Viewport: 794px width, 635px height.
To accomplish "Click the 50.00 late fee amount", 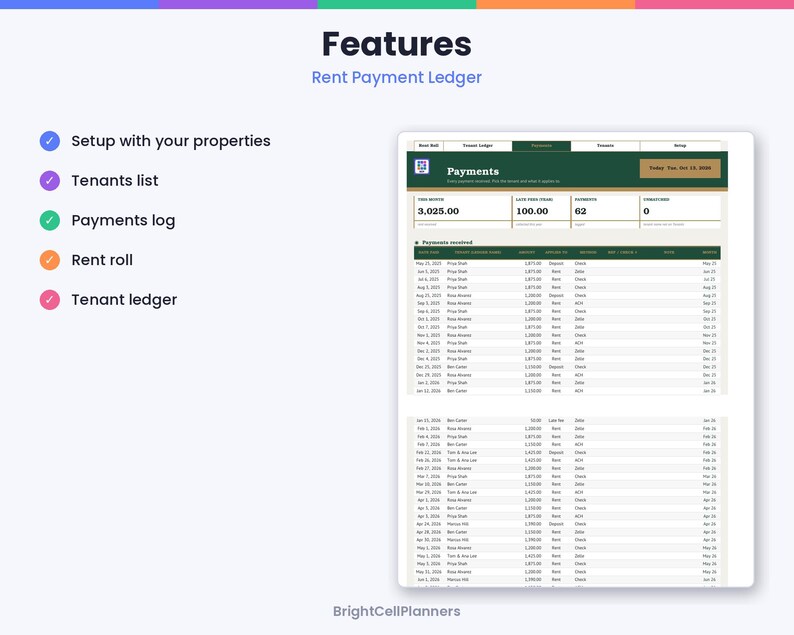I will [536, 421].
